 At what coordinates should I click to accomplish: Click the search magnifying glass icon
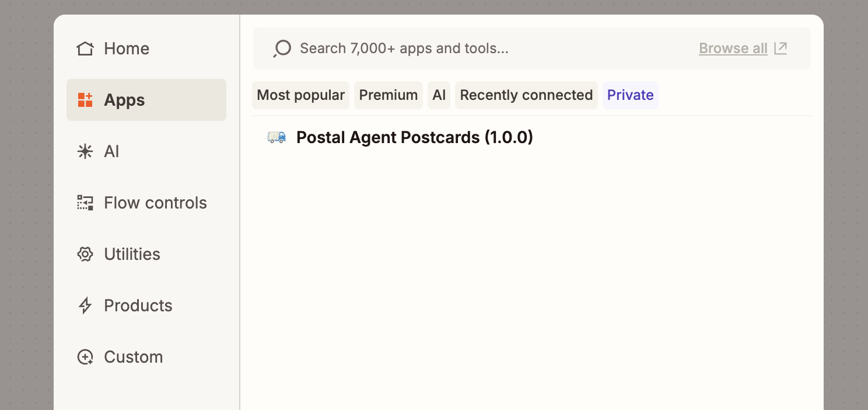coord(282,48)
